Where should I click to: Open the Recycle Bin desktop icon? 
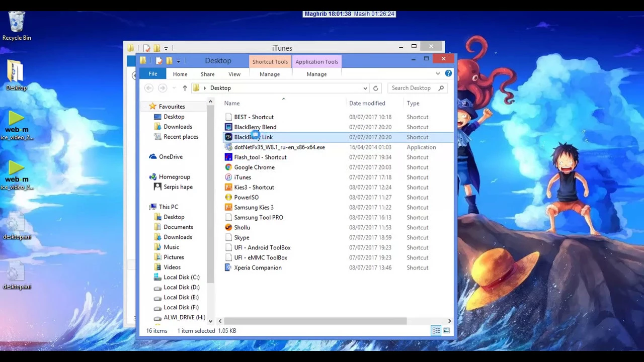17,26
